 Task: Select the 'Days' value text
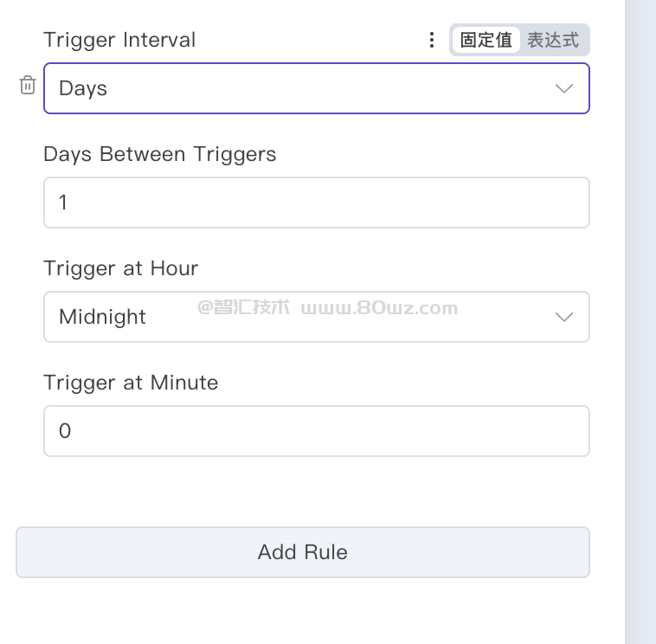(x=83, y=88)
